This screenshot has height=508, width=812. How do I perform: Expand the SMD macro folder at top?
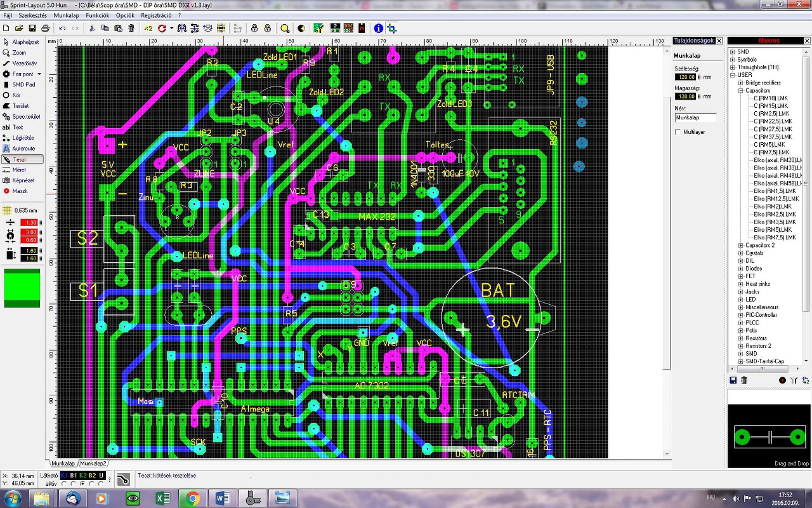click(x=732, y=51)
